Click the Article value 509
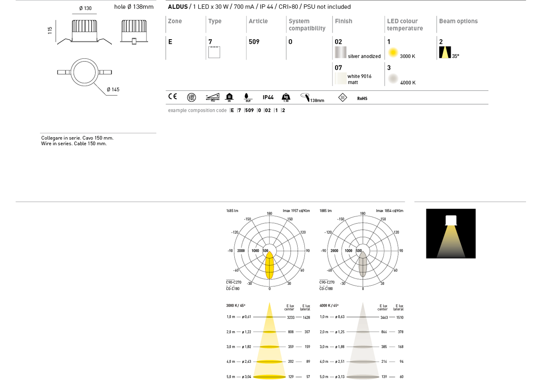The height and width of the screenshot is (392, 542). [254, 42]
